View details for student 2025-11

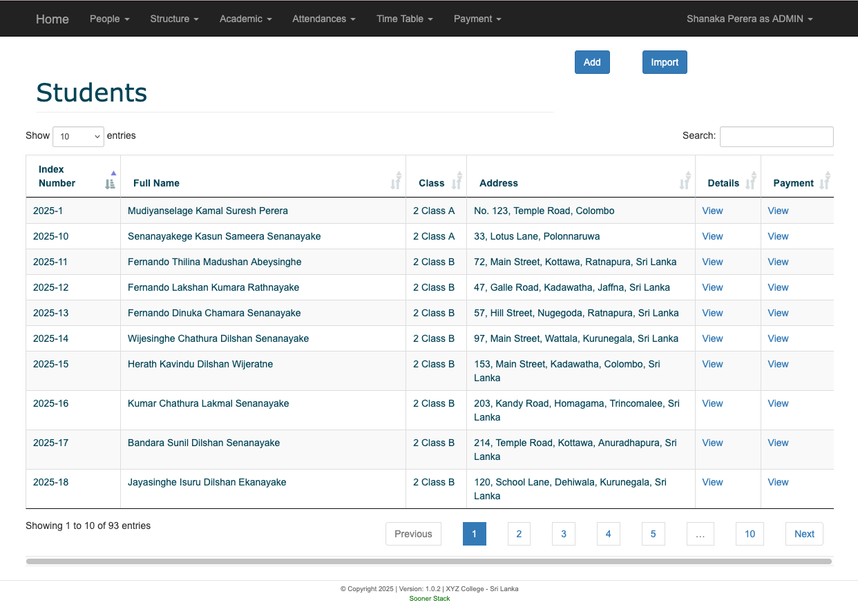[712, 262]
